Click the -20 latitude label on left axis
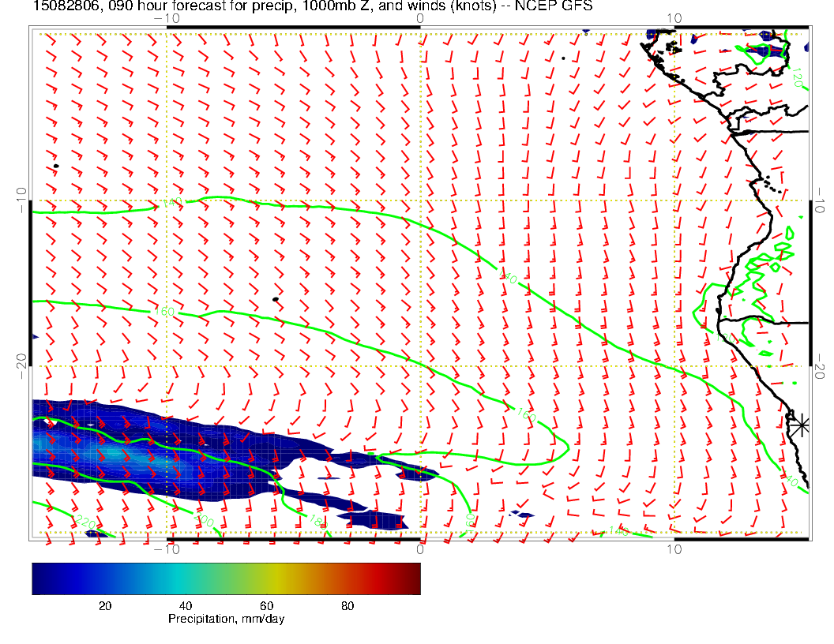The image size is (834, 644). [21, 365]
